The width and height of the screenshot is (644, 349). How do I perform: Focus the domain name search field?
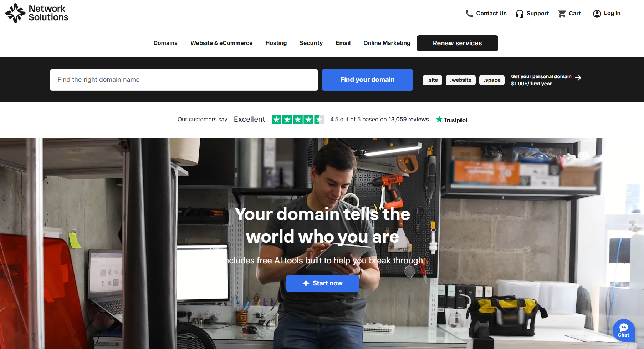click(184, 80)
